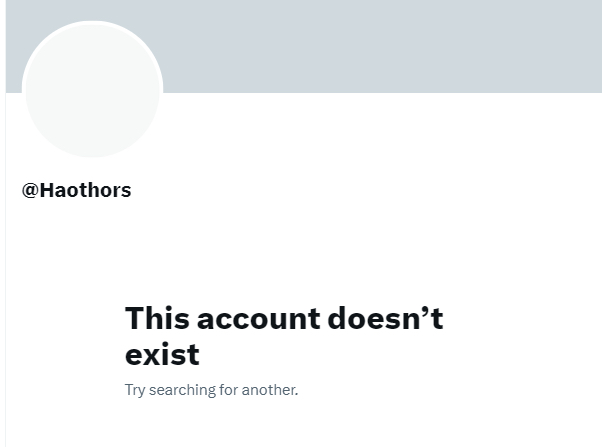The width and height of the screenshot is (602, 447).
Task: Click the "@" symbol before Haothors
Action: pyautogui.click(x=30, y=190)
